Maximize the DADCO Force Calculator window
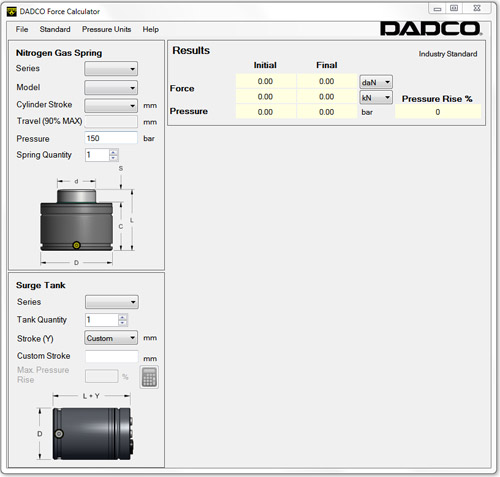This screenshot has width=500, height=477. [x=454, y=9]
